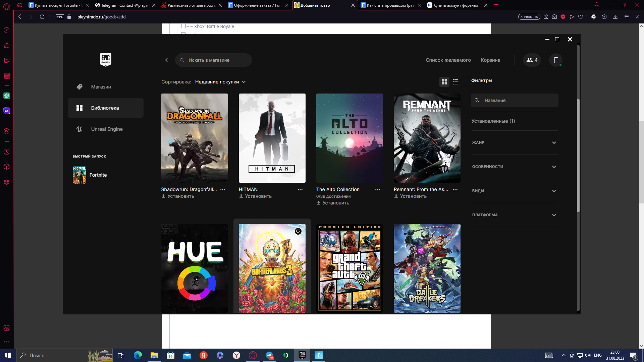Expand the ЖАНР filter

(x=515, y=142)
